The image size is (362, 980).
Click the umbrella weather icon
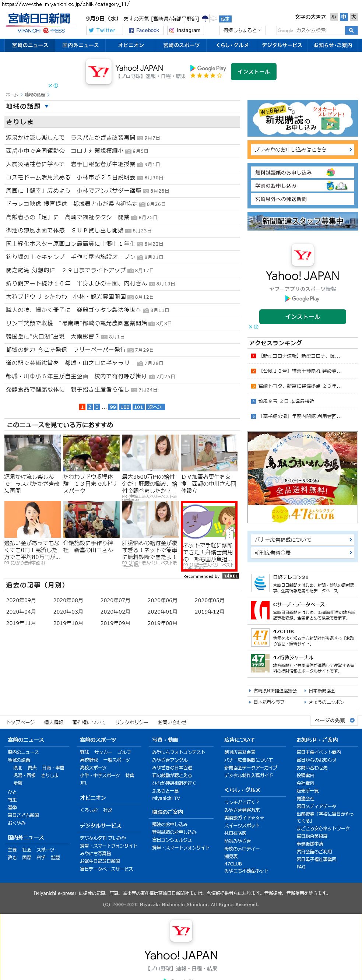[x=205, y=19]
